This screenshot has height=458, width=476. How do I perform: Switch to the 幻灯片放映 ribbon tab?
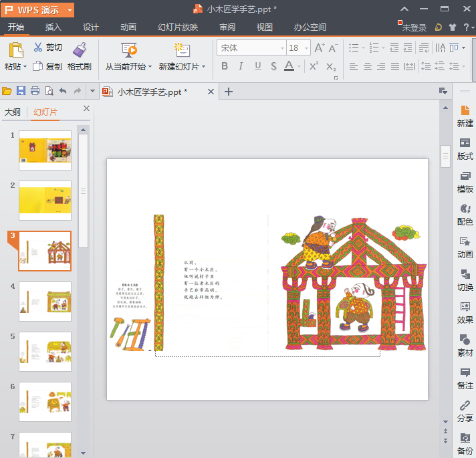[x=178, y=27]
